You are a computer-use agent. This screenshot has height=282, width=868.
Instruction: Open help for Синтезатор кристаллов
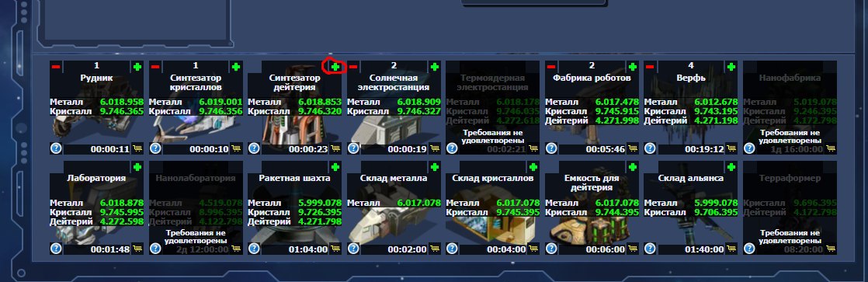(155, 148)
